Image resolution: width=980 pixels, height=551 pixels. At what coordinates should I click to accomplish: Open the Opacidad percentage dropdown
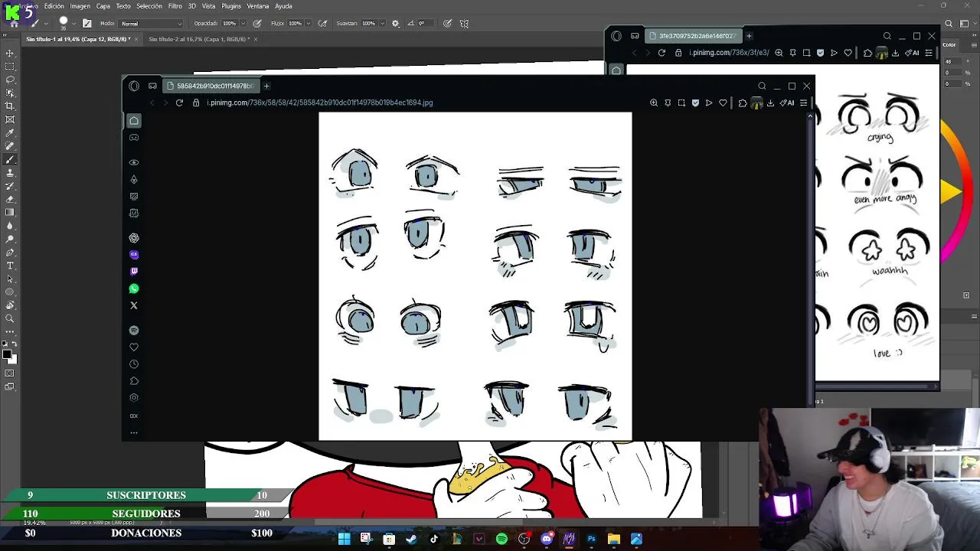[x=243, y=24]
